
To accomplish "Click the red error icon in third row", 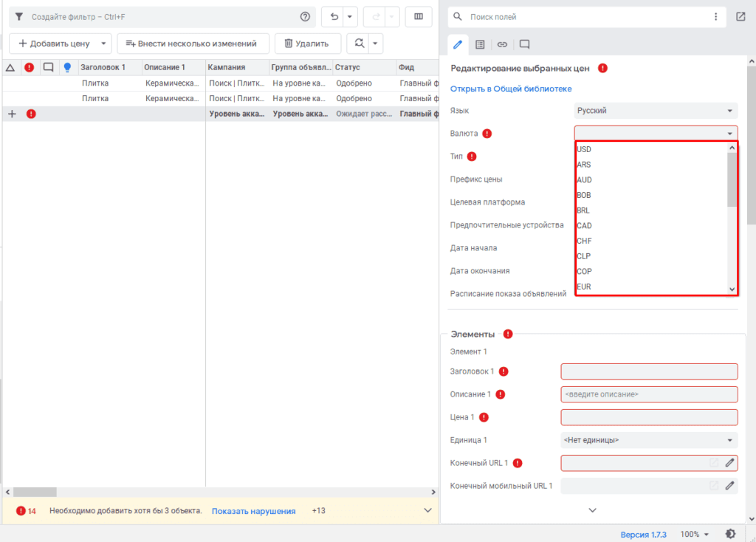I will [31, 114].
